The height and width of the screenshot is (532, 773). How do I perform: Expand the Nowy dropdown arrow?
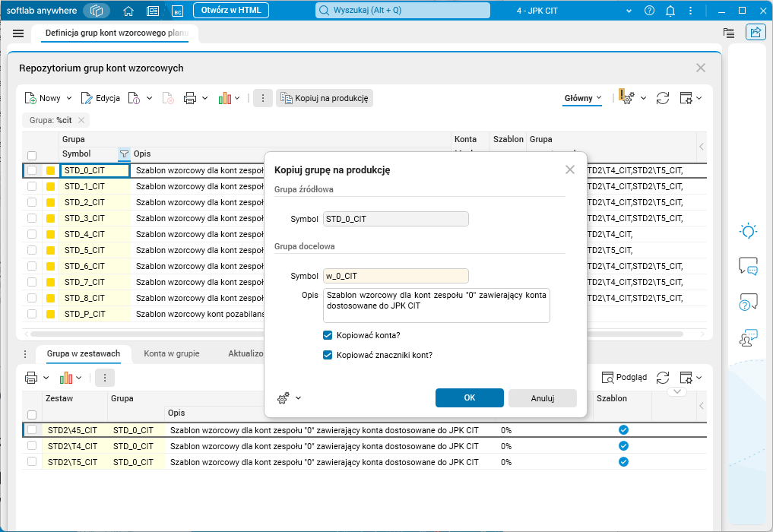click(69, 98)
